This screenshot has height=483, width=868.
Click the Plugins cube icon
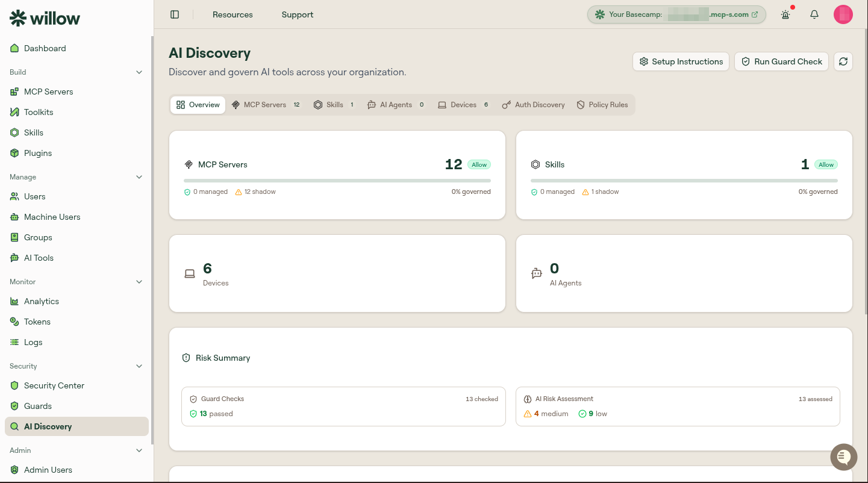click(x=14, y=153)
